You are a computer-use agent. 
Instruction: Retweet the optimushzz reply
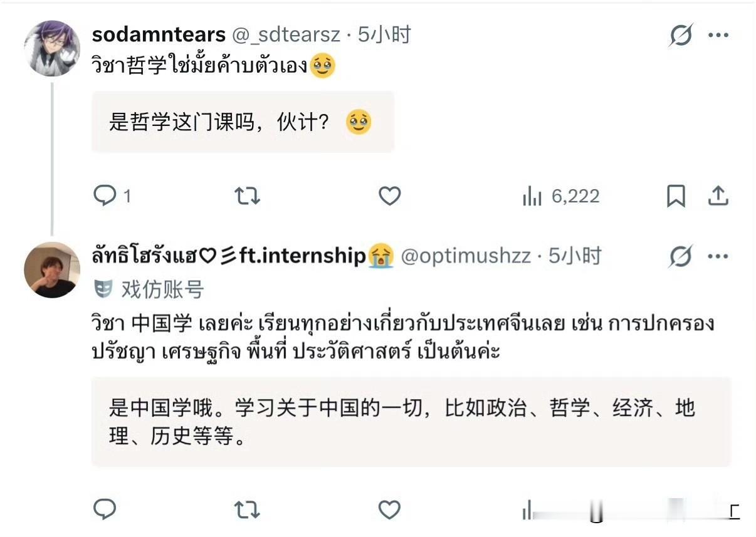247,510
